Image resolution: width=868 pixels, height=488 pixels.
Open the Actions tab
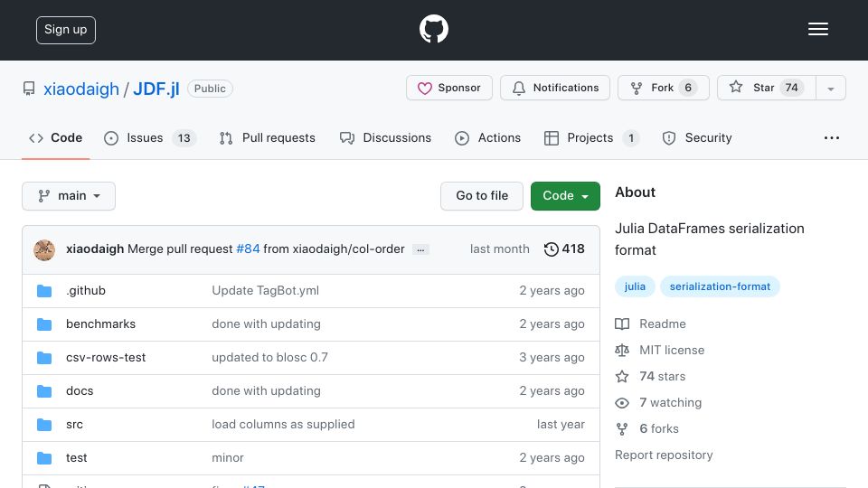(487, 137)
